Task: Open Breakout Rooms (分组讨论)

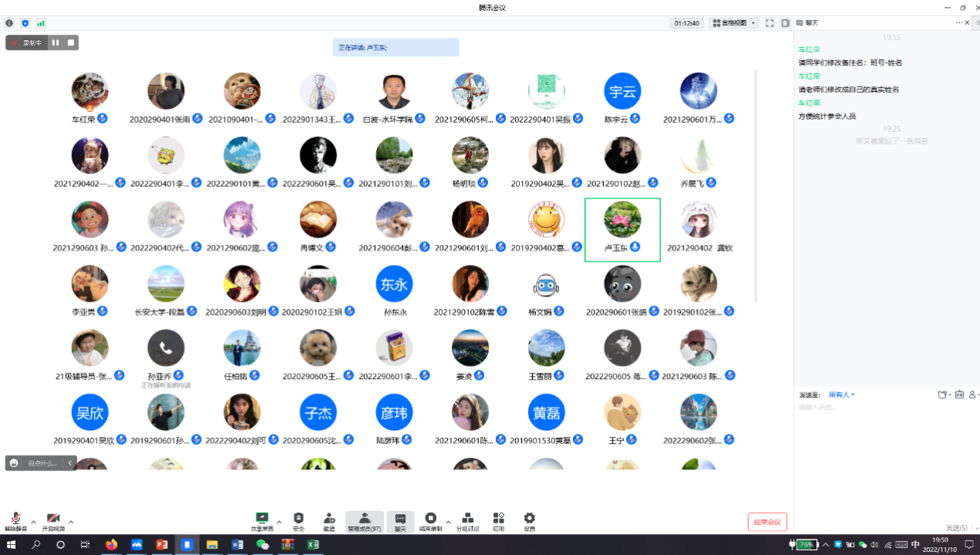Action: pos(467,520)
